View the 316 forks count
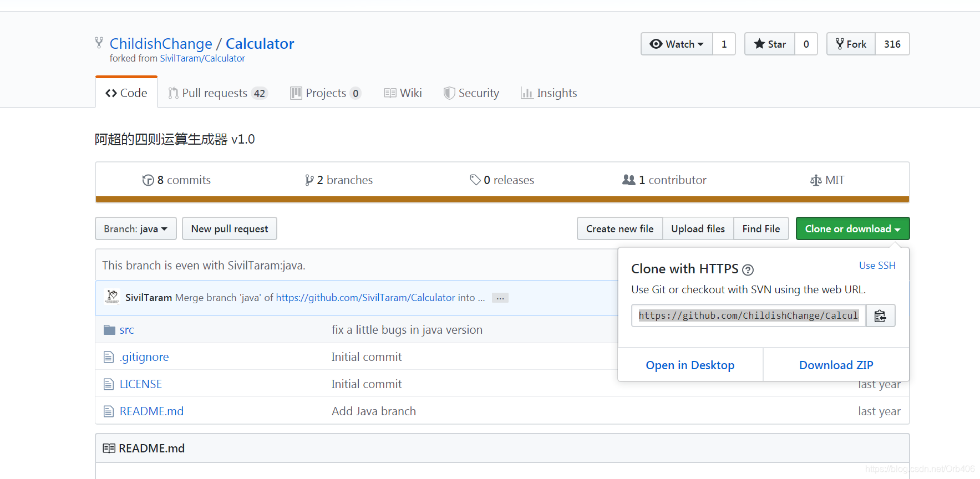The width and height of the screenshot is (980, 479). click(892, 44)
